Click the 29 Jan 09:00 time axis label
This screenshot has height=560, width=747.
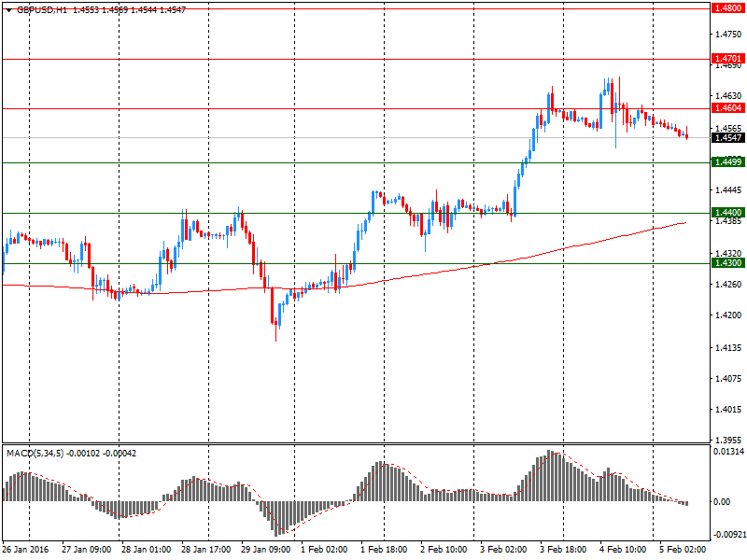[266, 550]
